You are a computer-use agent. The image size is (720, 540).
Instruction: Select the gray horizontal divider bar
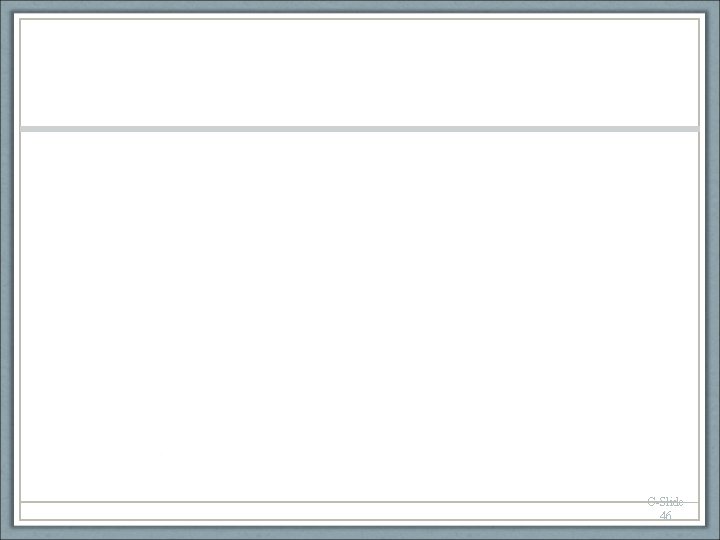(360, 129)
